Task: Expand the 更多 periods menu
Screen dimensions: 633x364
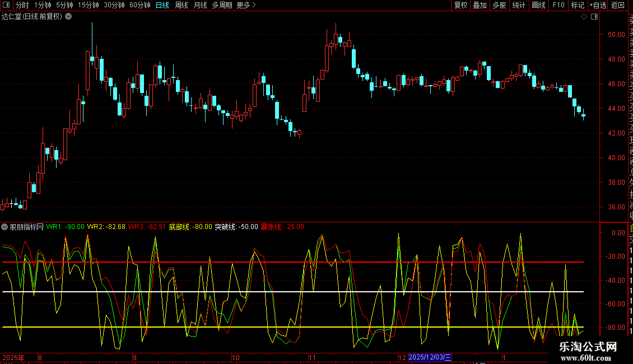Action: (246, 5)
